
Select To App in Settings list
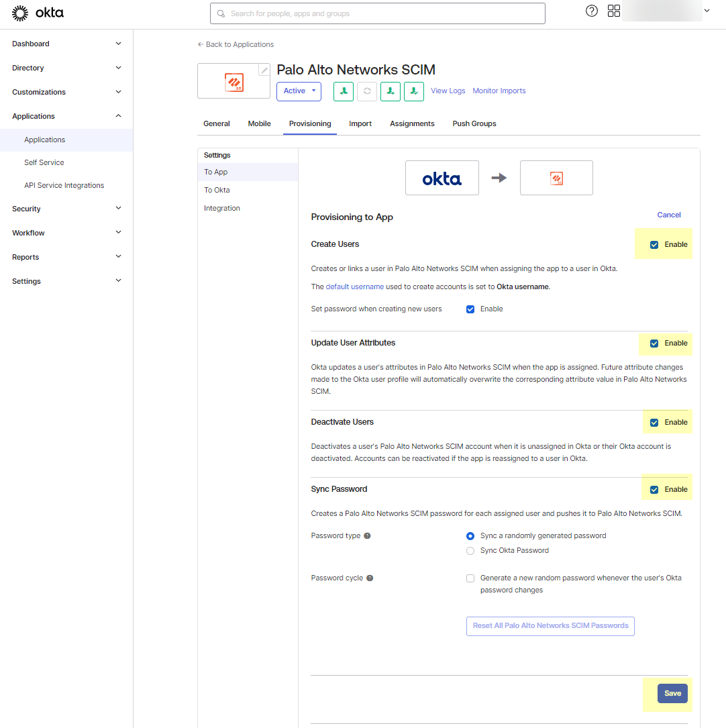248,172
